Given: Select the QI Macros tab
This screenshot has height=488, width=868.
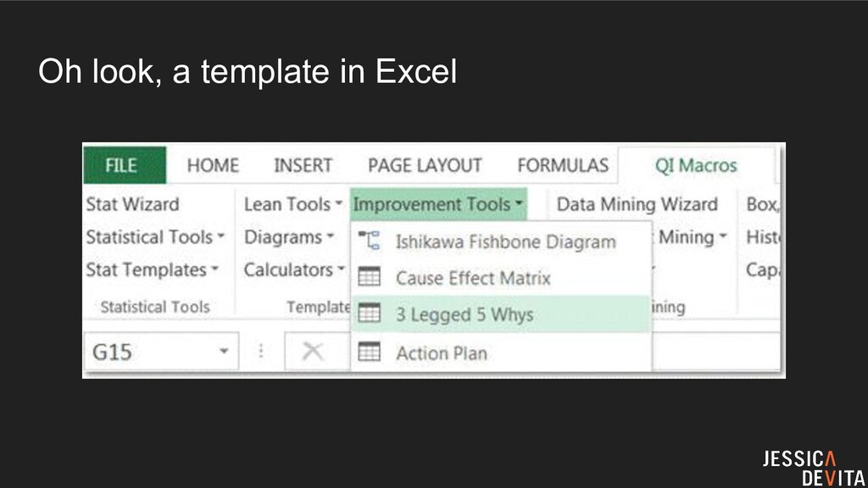Looking at the screenshot, I should click(x=696, y=166).
